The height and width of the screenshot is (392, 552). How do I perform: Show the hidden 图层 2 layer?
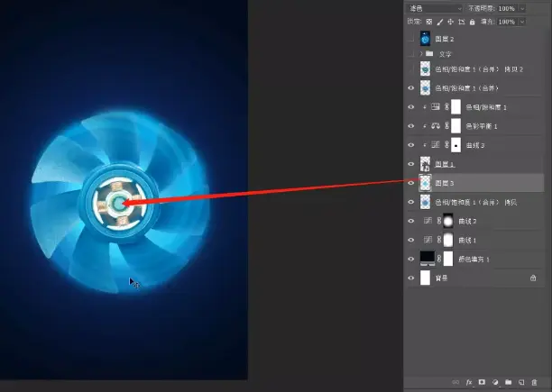410,39
